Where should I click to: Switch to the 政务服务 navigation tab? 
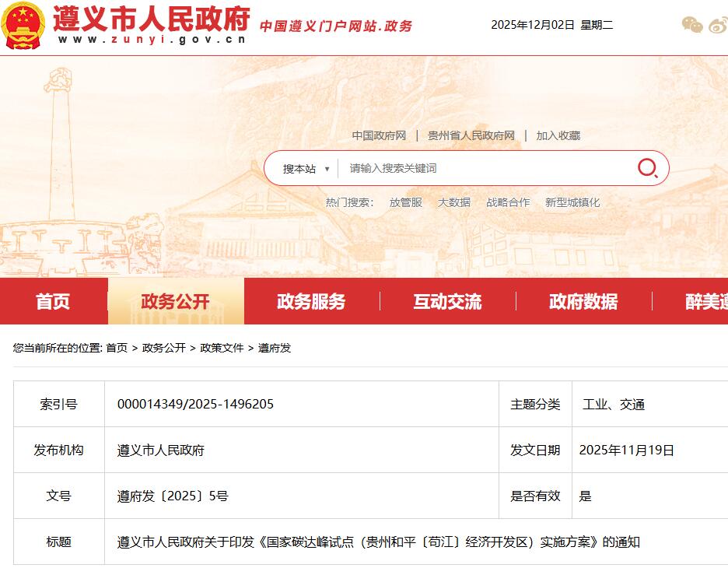click(310, 302)
